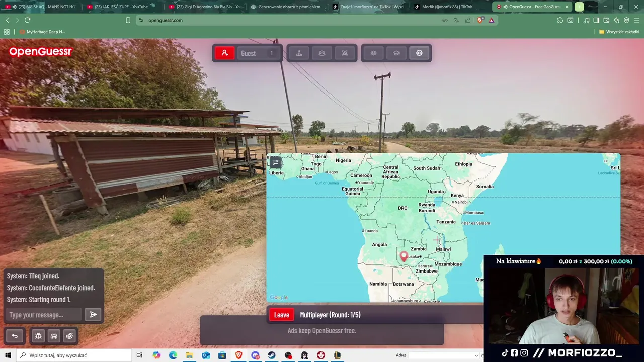
Task: Toggle the browser sidebar panel
Action: click(x=596, y=20)
